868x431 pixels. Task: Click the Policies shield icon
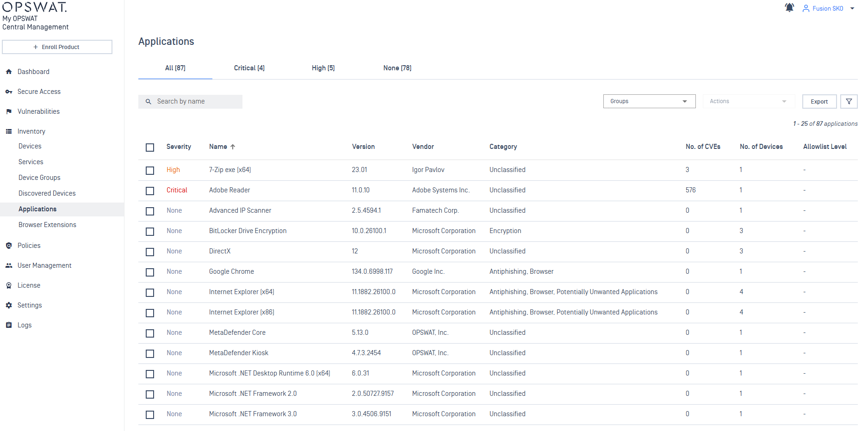point(9,246)
